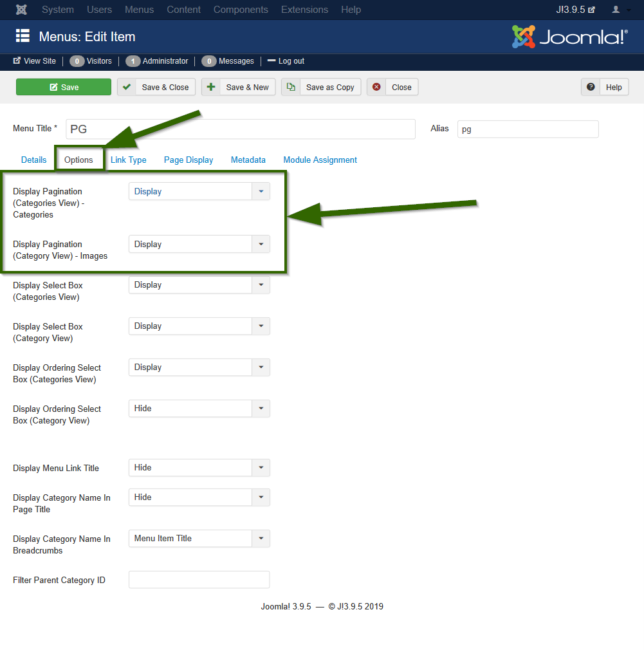Expand Display Ordering Select Box Category View dropdown
This screenshot has width=644, height=650.
tap(199, 408)
